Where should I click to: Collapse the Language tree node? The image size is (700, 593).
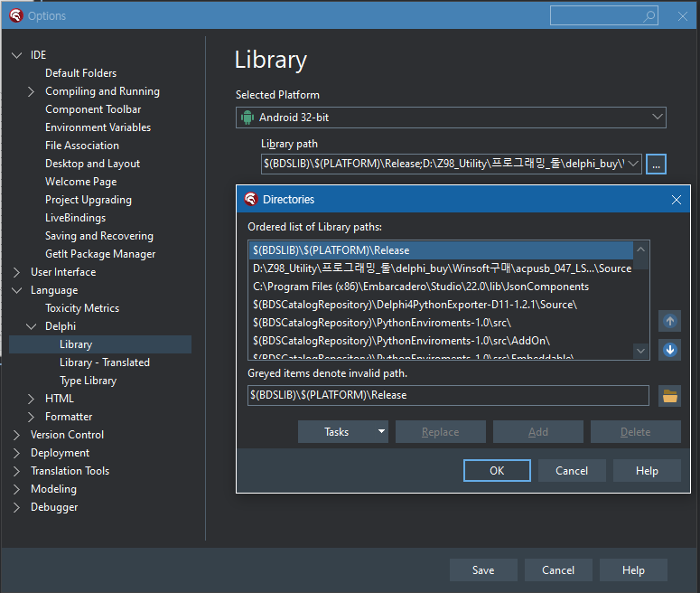tap(16, 290)
